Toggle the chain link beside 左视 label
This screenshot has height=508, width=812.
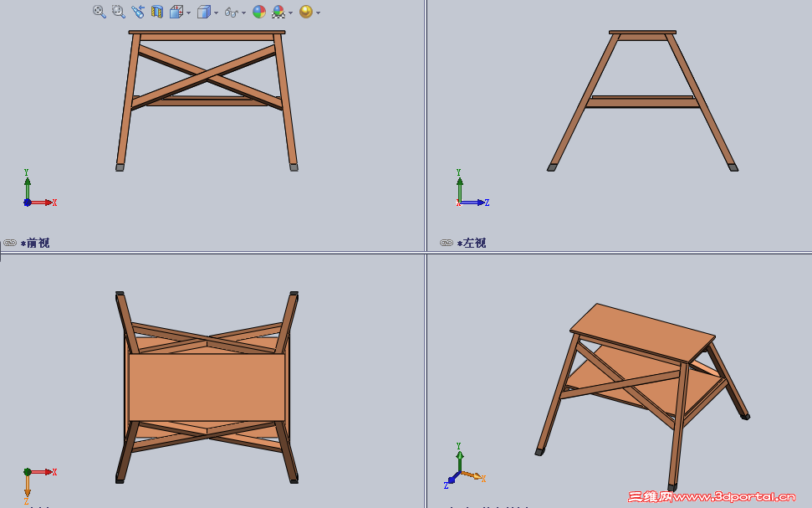[445, 243]
